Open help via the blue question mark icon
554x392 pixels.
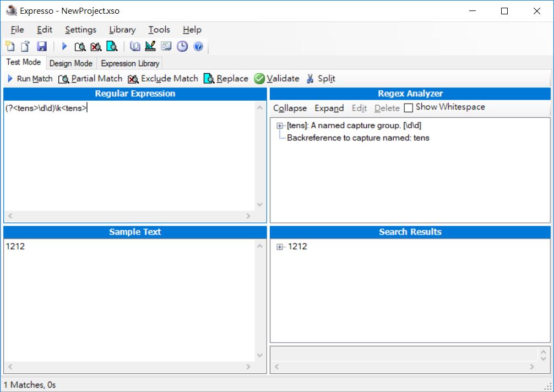(x=198, y=46)
